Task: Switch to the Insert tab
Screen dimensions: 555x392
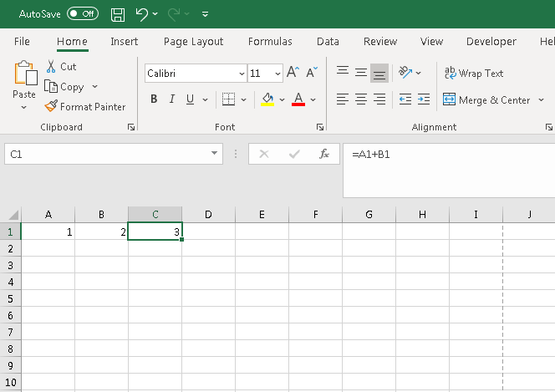Action: (124, 42)
